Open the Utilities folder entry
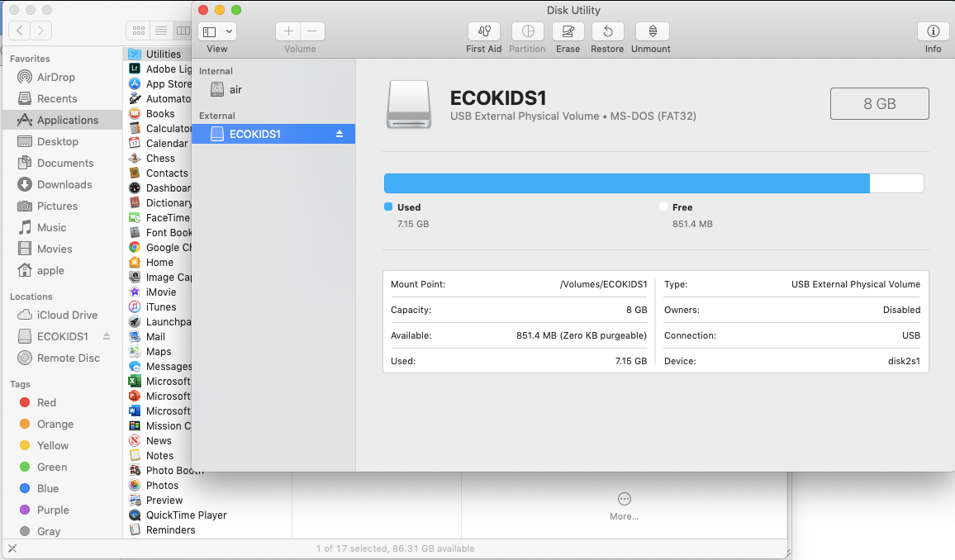The height and width of the screenshot is (560, 955). point(158,53)
